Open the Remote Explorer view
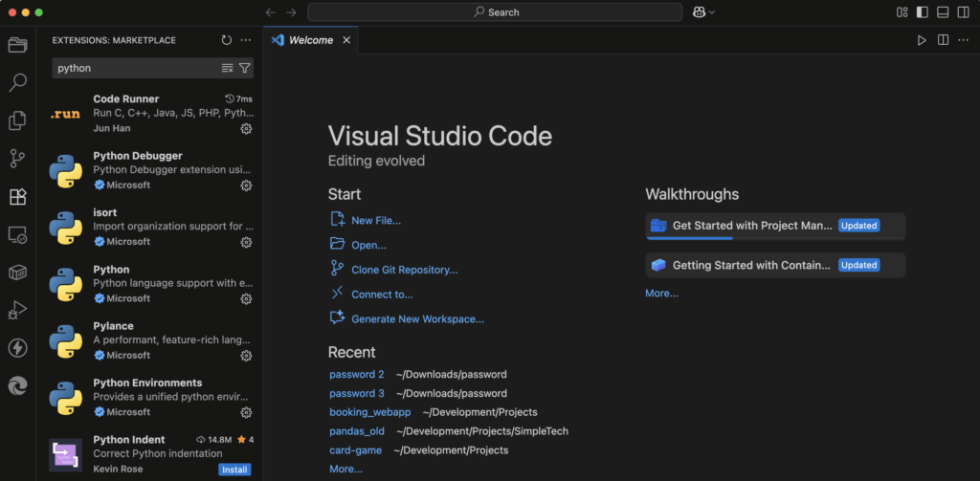This screenshot has width=980, height=481. click(x=17, y=235)
